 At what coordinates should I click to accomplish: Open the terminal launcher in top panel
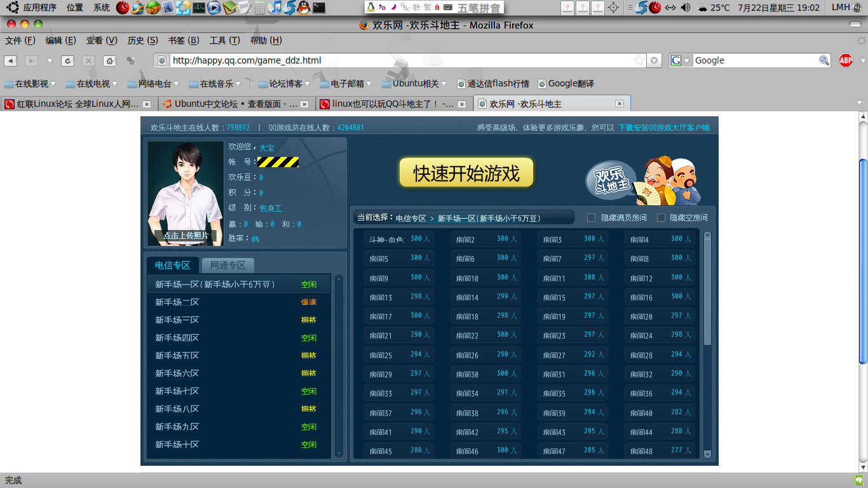click(x=320, y=8)
